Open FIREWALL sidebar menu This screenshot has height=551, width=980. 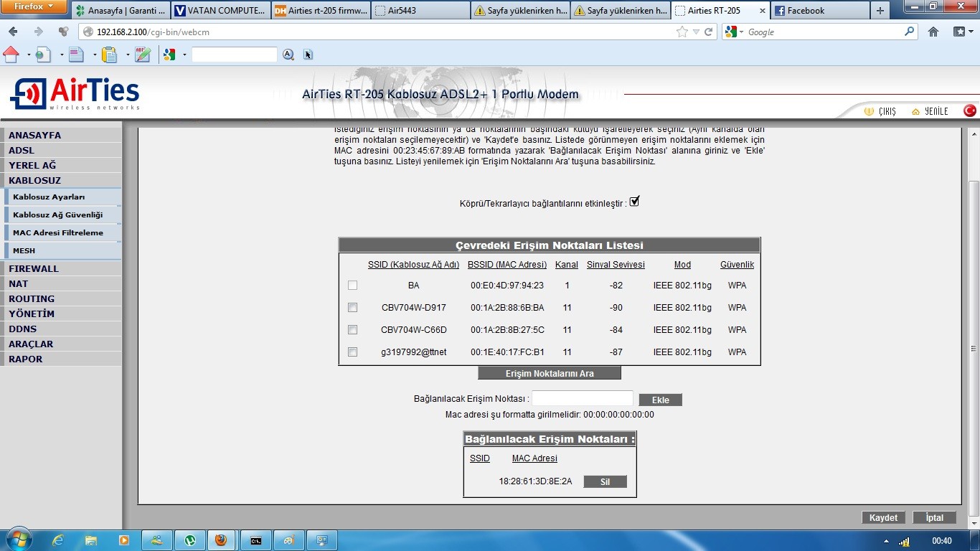[61, 268]
